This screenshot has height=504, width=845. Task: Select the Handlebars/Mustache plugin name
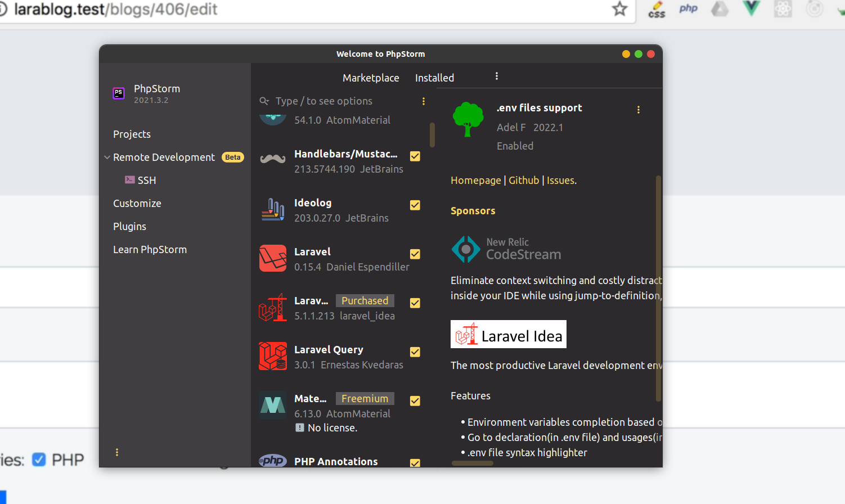point(346,154)
